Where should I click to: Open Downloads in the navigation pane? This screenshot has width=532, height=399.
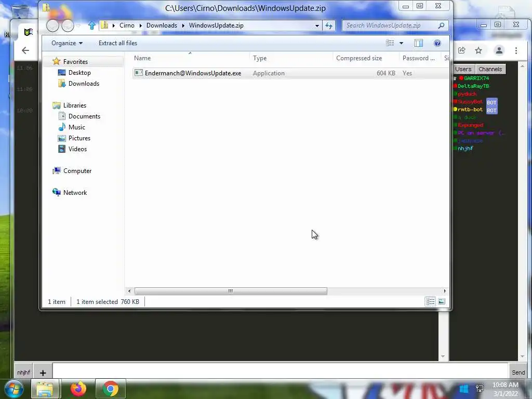pyautogui.click(x=84, y=84)
